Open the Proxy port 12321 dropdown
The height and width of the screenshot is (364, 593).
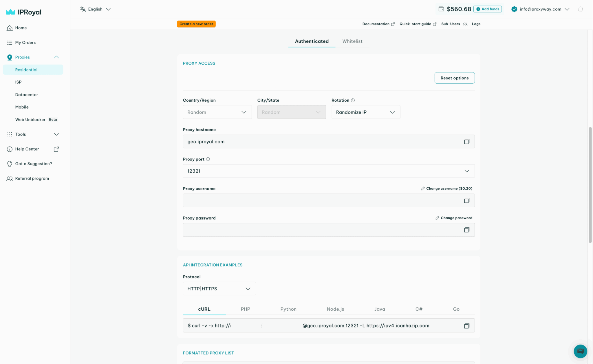(329, 171)
